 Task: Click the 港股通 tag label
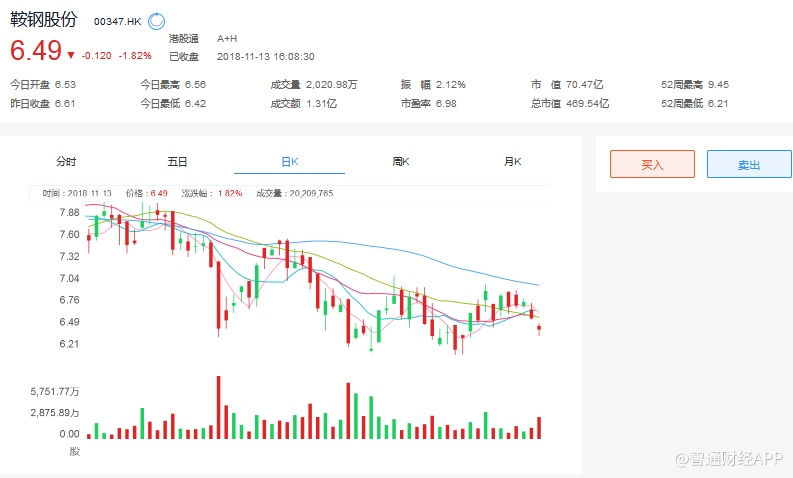tap(183, 38)
